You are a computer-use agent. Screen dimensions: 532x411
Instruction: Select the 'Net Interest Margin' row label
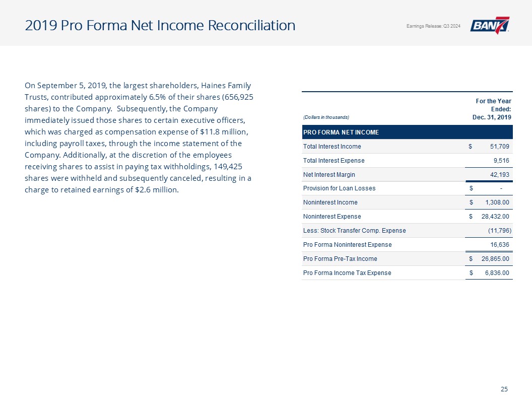(x=328, y=174)
